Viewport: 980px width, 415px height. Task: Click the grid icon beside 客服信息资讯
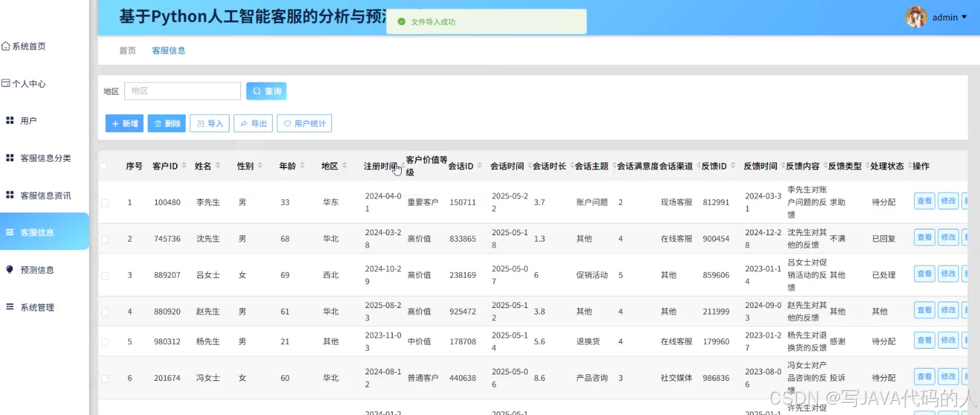(x=10, y=195)
